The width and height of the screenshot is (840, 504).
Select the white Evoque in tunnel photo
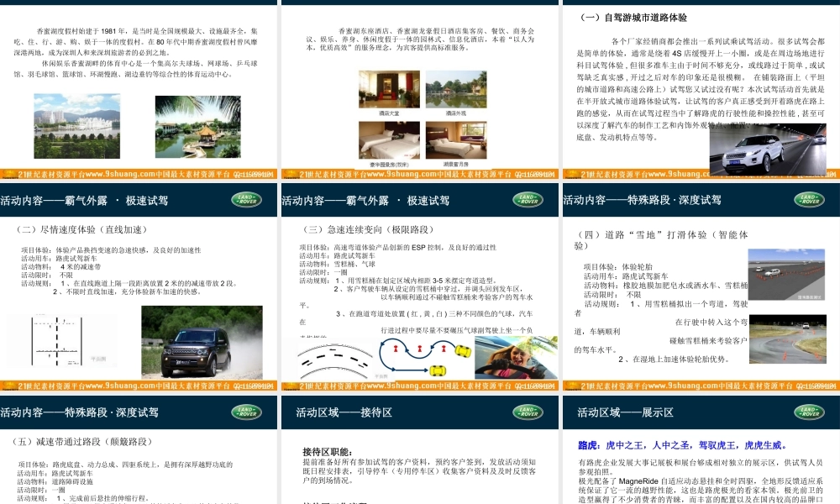[x=768, y=150]
